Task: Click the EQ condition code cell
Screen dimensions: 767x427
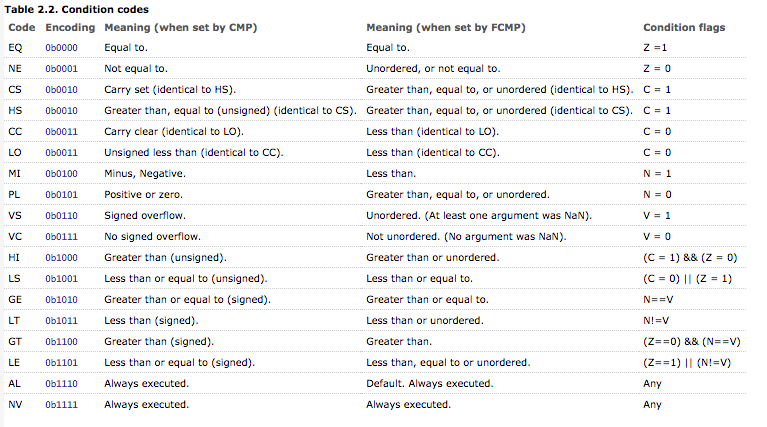Action: click(15, 47)
